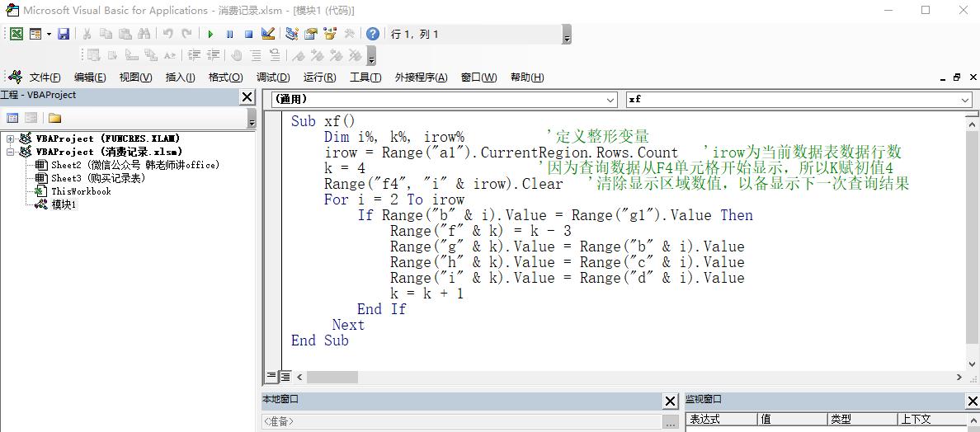Open VBA Help question mark icon

tap(373, 34)
